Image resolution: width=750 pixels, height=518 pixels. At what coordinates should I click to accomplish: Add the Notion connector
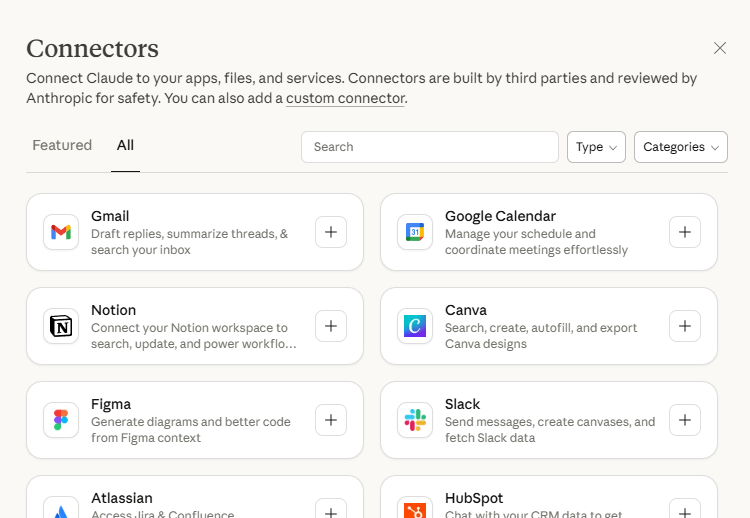pyautogui.click(x=331, y=326)
